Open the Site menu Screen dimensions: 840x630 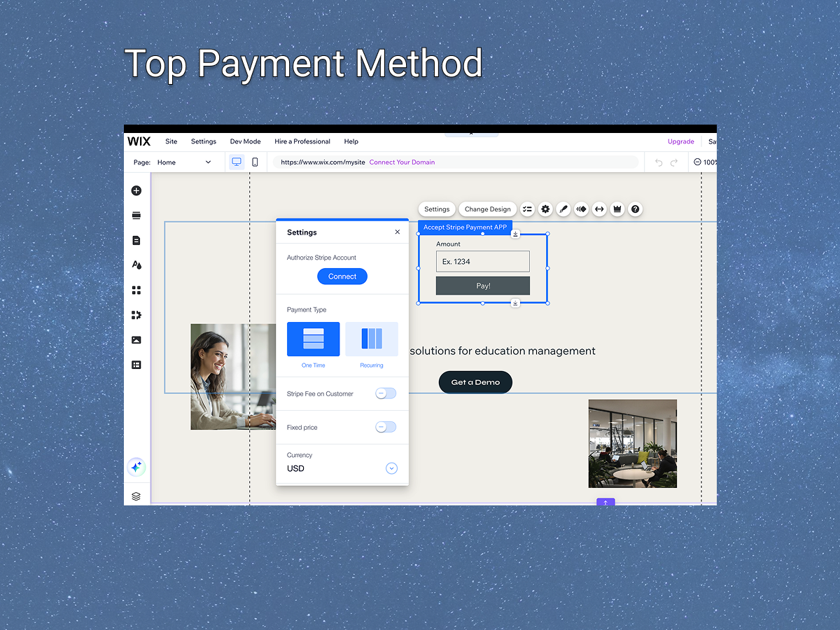(171, 141)
